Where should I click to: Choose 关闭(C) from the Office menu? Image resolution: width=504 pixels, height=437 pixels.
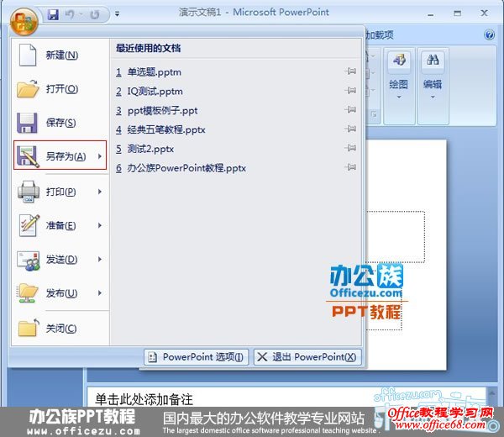click(x=60, y=329)
